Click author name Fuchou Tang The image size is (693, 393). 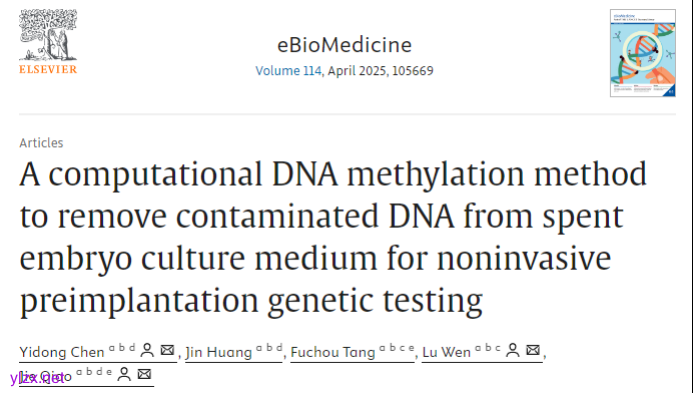pyautogui.click(x=333, y=352)
